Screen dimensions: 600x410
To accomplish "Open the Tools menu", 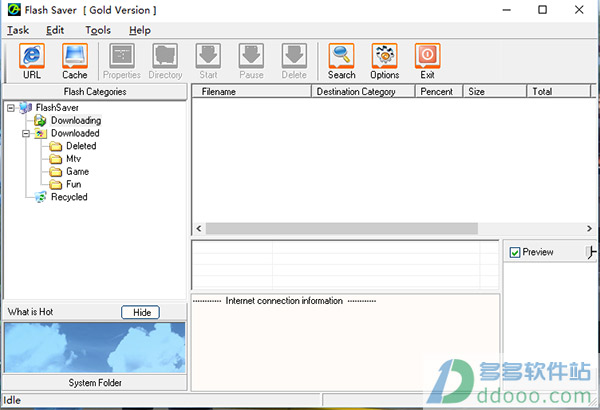I will [98, 30].
